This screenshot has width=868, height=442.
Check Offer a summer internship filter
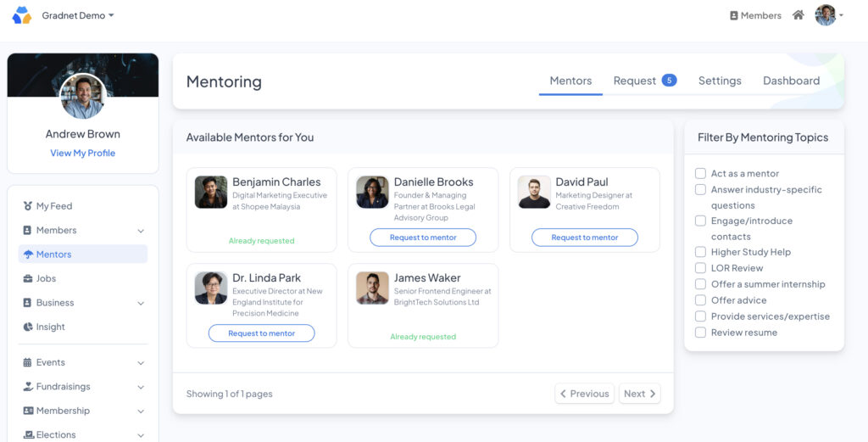(x=700, y=284)
